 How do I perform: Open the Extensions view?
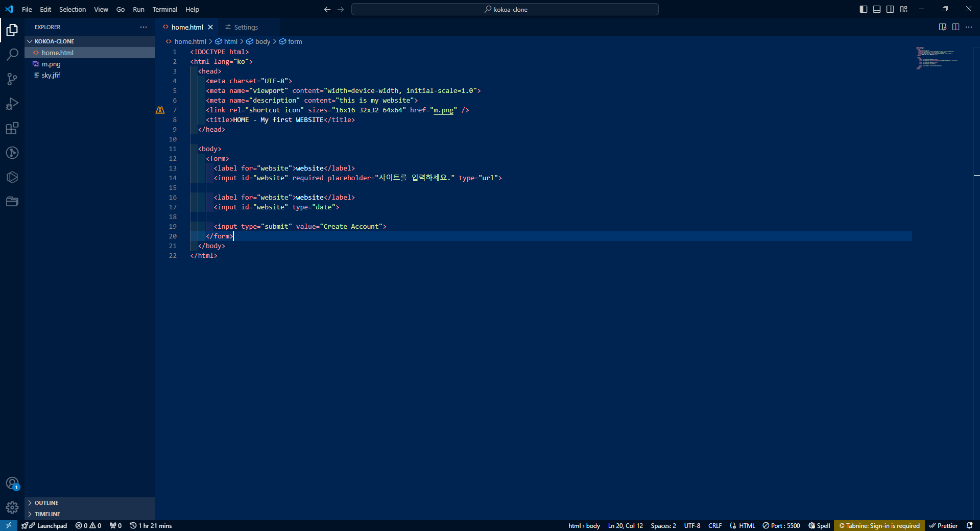click(x=12, y=128)
